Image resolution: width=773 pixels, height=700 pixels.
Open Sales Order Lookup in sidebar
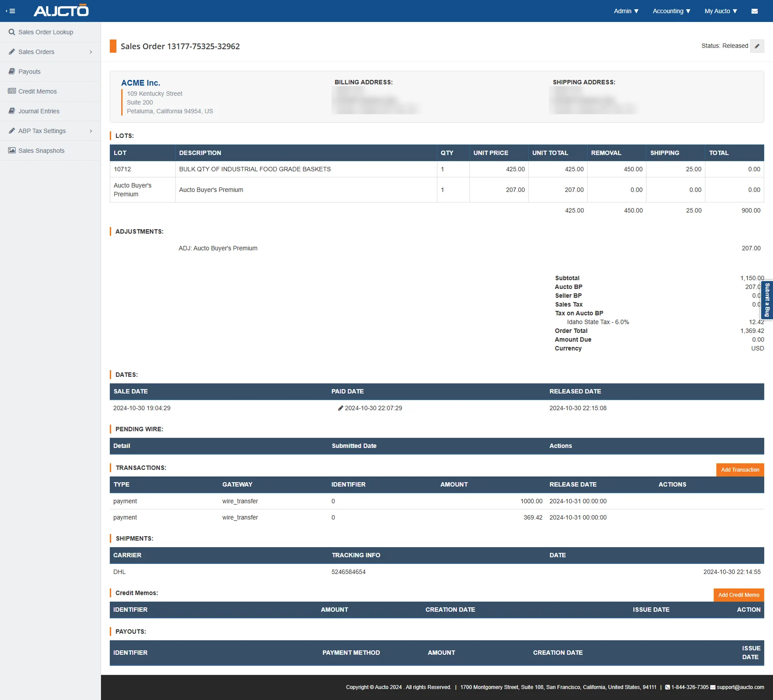pyautogui.click(x=51, y=32)
